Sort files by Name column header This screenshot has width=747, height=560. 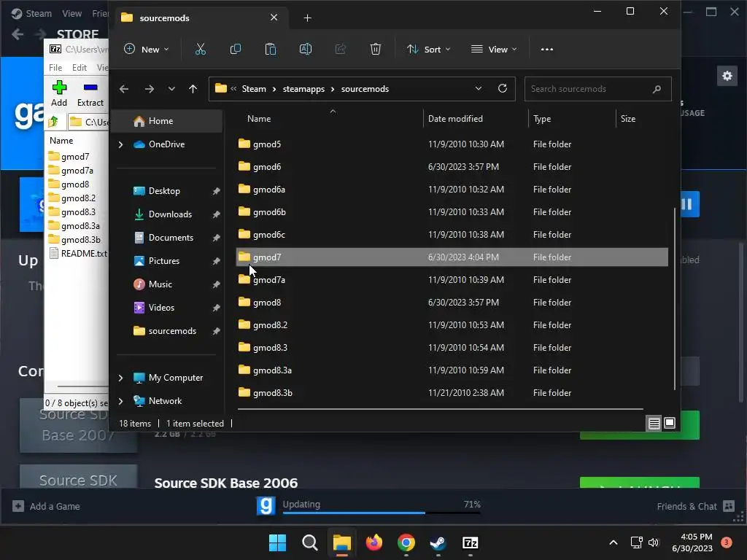259,119
